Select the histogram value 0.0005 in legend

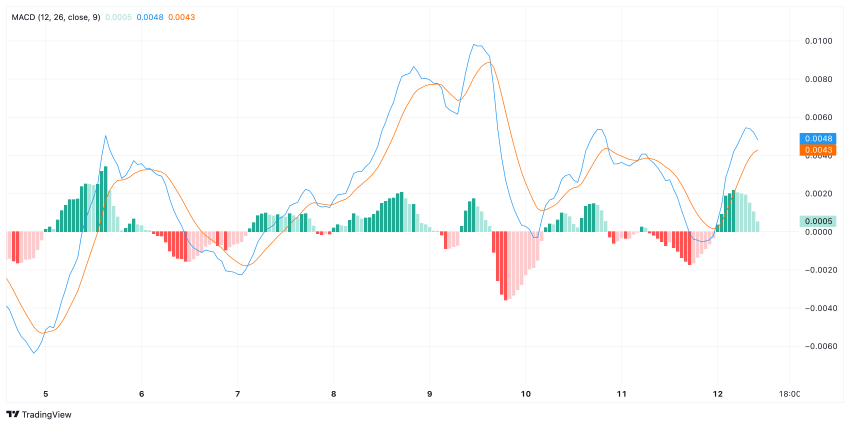tap(118, 17)
